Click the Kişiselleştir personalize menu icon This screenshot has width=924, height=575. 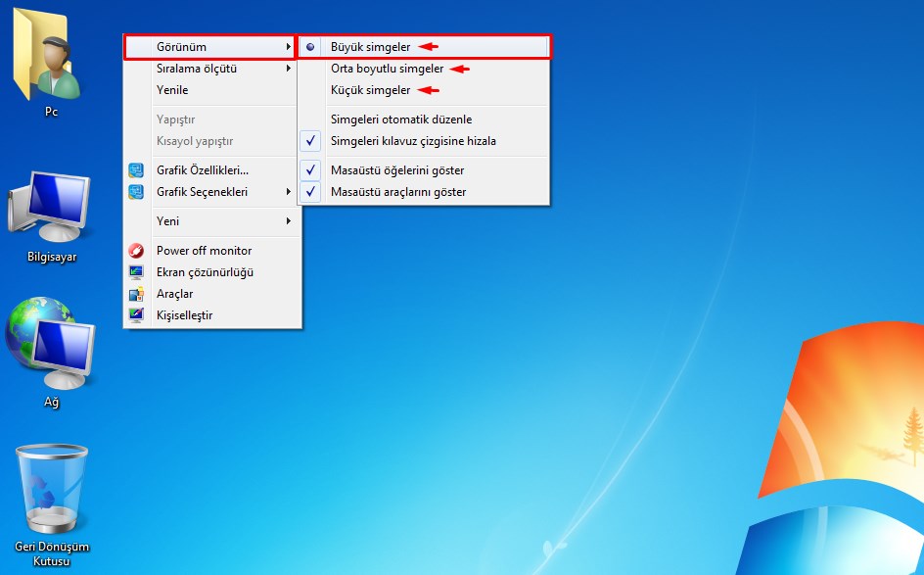click(136, 315)
